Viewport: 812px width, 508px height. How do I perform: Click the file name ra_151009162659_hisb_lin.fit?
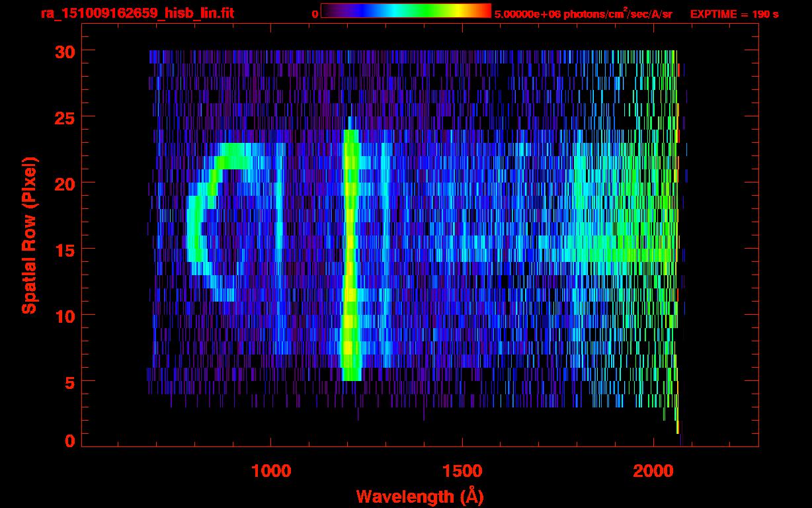click(x=137, y=13)
